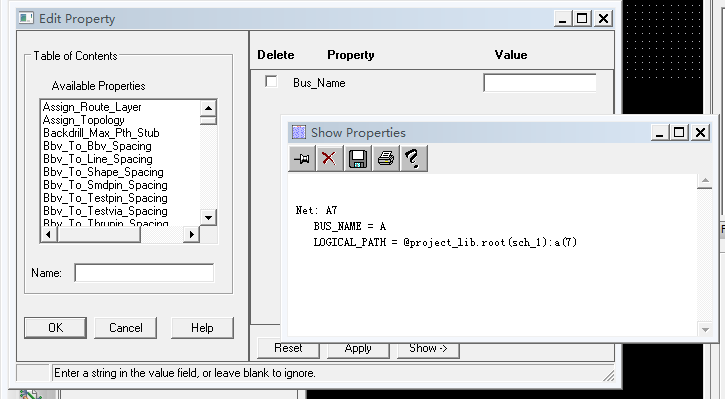Print properties with the printer icon
Screen dimensions: 725x399
coord(386,159)
